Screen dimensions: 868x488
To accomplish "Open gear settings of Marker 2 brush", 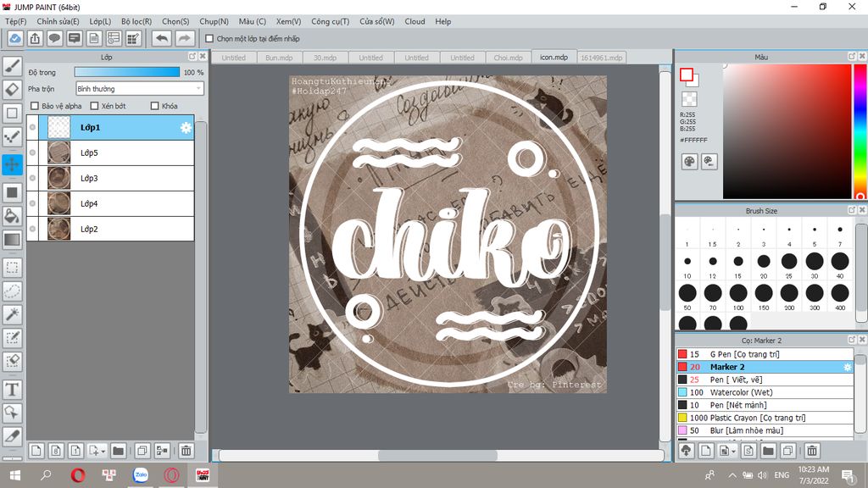I will coord(847,367).
